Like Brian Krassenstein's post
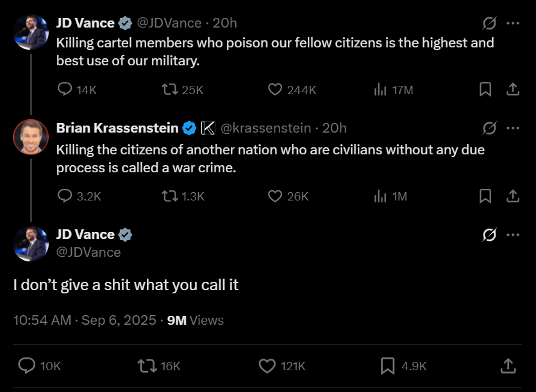This screenshot has width=536, height=392. tap(275, 195)
